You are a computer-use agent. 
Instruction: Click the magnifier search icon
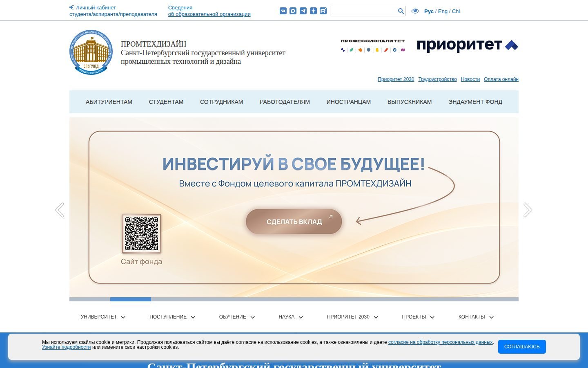[401, 11]
